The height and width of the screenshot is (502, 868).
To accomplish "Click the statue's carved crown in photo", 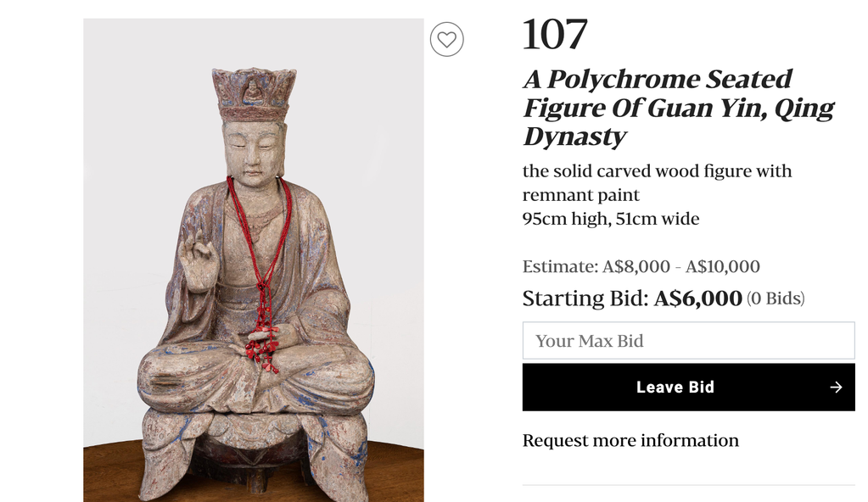I will [x=254, y=94].
